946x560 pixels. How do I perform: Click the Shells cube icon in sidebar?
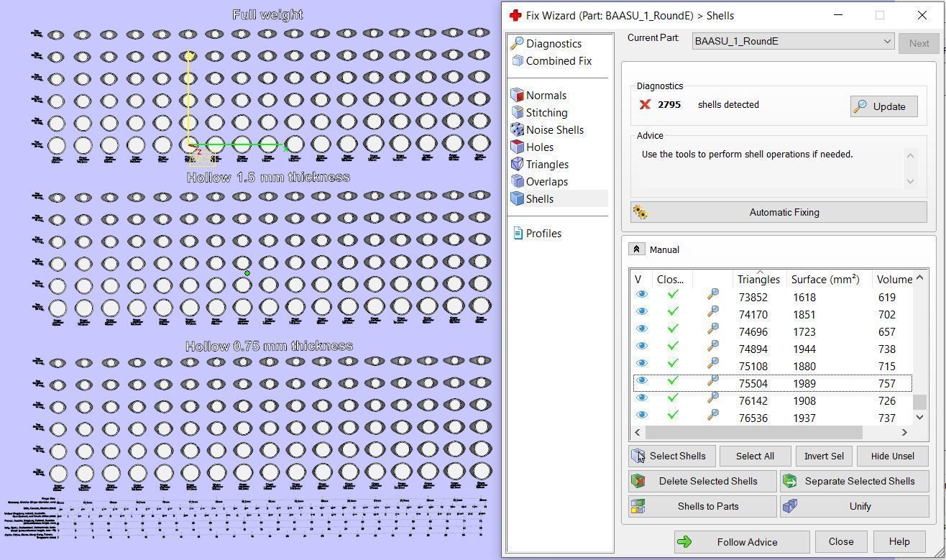click(x=517, y=199)
